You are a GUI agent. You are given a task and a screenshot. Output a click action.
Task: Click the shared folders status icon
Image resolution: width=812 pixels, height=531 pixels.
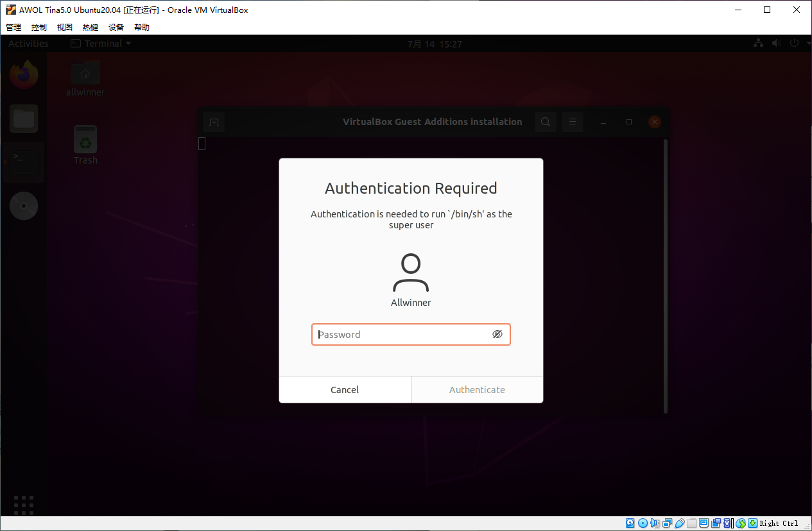pyautogui.click(x=692, y=523)
